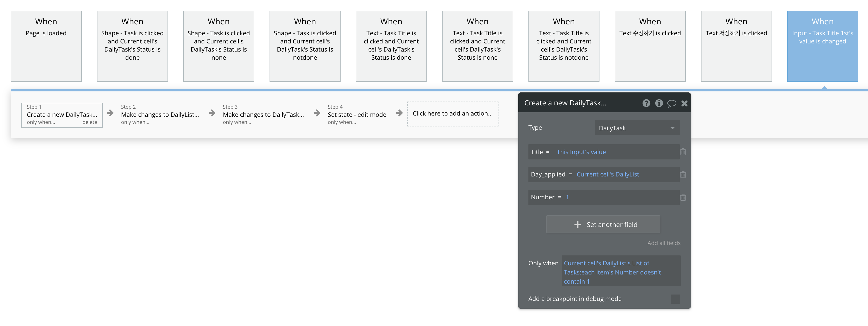
Task: Open Step 2 Make changes to DailyList
Action: 160,115
